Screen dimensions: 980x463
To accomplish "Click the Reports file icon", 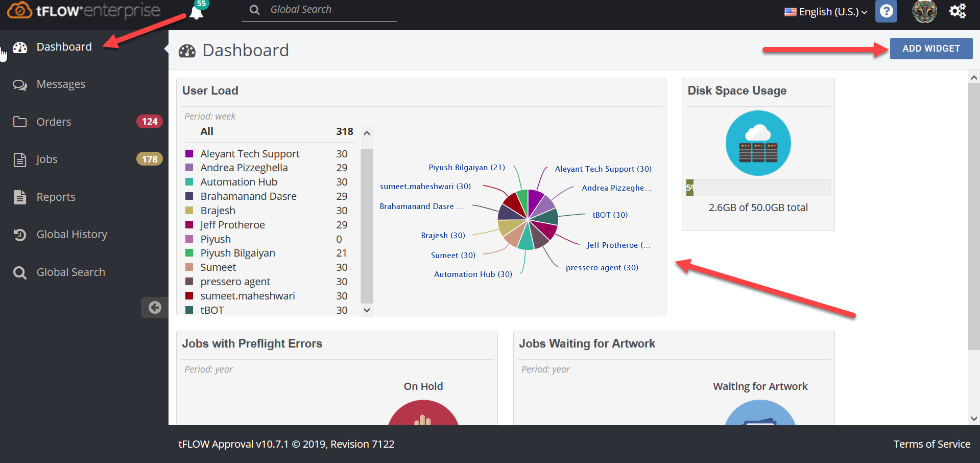I will pos(20,197).
